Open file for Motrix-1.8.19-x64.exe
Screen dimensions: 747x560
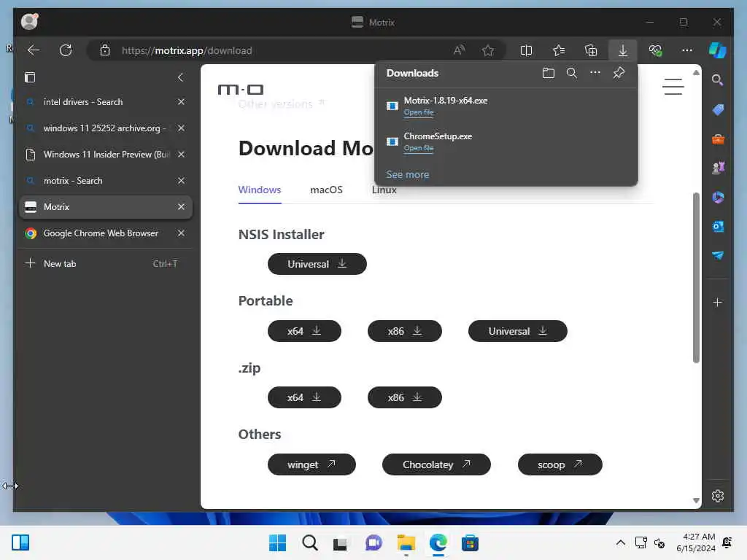[x=419, y=112]
